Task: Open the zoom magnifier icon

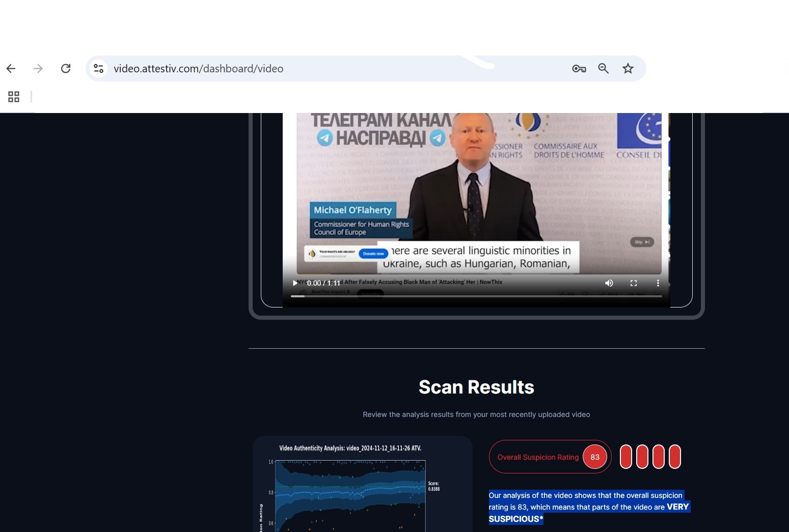Action: (x=604, y=68)
